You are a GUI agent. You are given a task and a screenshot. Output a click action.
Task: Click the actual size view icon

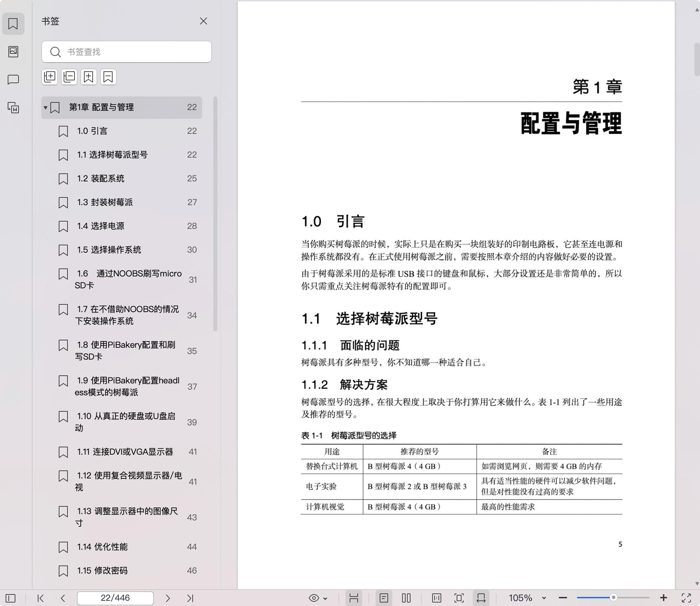coord(437,598)
